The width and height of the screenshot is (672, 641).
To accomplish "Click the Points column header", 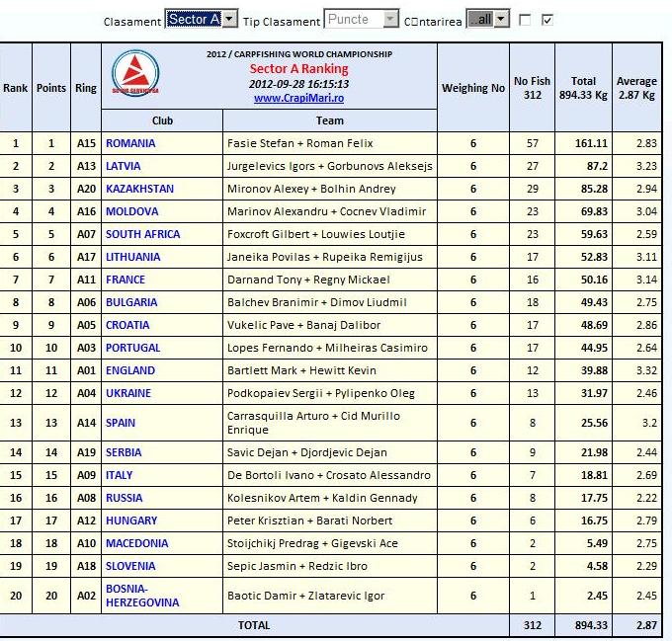I will click(x=51, y=87).
